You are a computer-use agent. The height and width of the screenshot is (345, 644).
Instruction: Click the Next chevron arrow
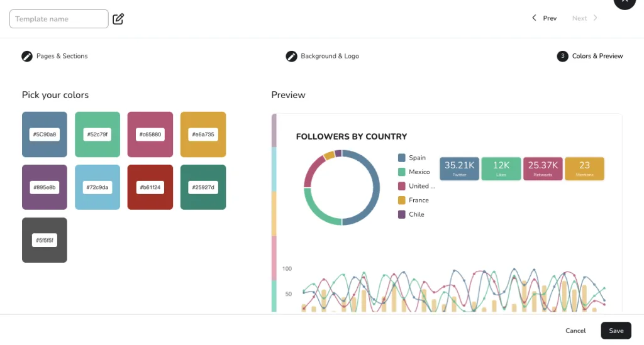point(595,18)
